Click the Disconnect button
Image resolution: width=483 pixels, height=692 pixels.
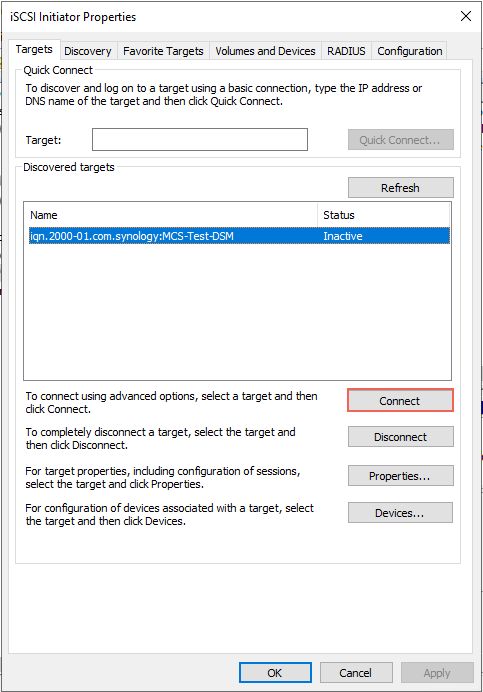click(x=400, y=437)
